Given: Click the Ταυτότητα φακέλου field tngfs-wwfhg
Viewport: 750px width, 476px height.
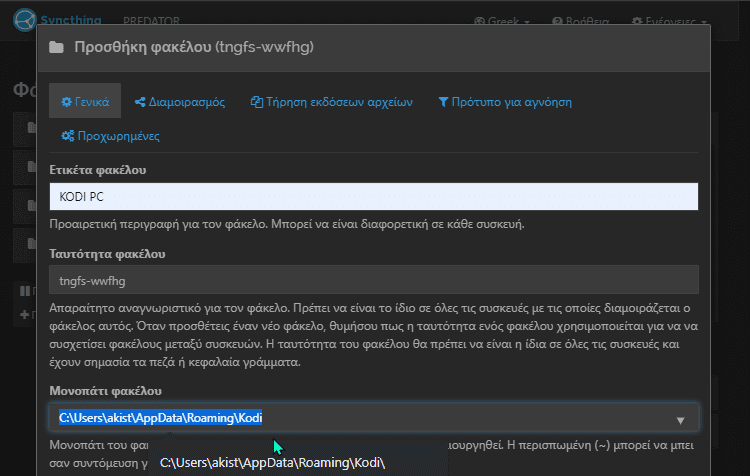Looking at the screenshot, I should [374, 280].
